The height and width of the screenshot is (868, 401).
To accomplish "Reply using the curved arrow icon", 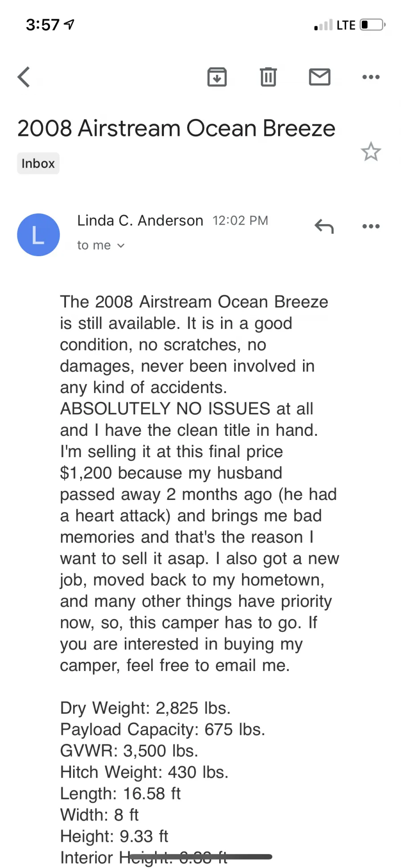I will 324,226.
